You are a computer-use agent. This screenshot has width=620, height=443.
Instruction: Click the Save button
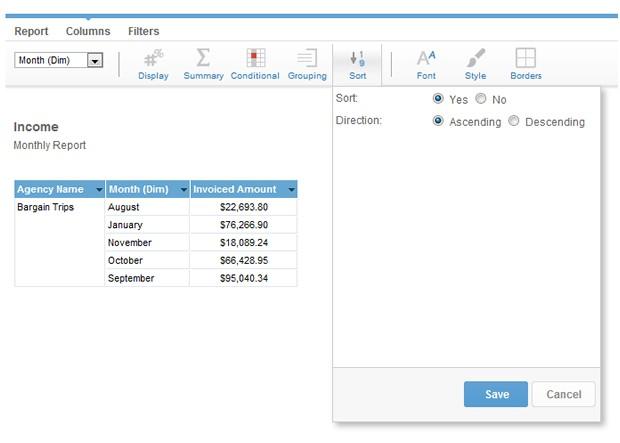[496, 394]
